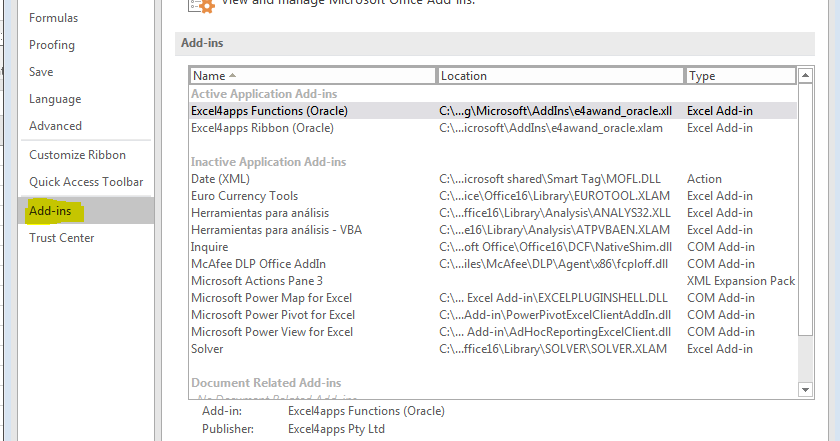840x441 pixels.
Task: Select Microsoft Actions Pane 3 row
Action: click(493, 281)
